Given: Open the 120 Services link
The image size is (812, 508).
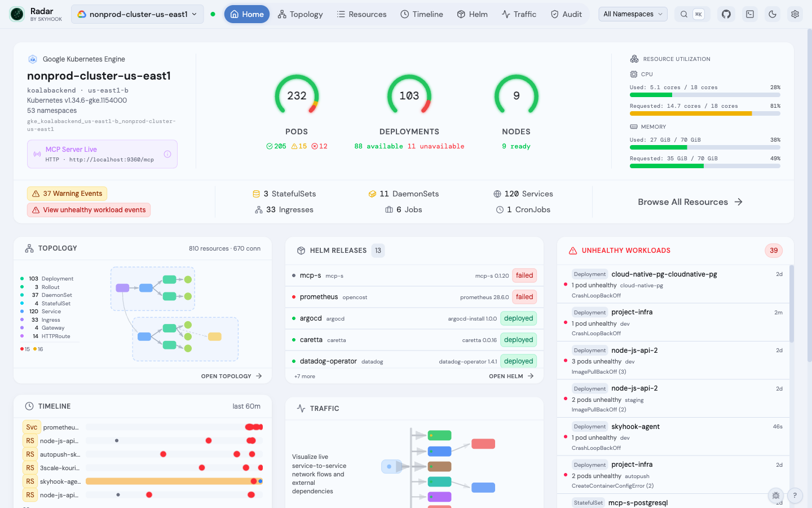Looking at the screenshot, I should (523, 194).
